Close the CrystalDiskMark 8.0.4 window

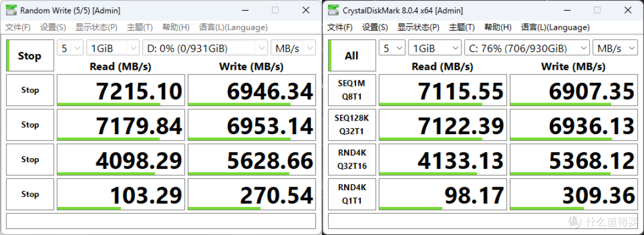[x=627, y=10]
